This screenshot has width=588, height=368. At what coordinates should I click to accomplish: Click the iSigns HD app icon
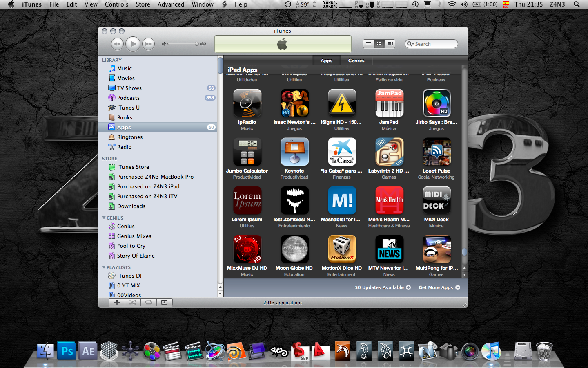[342, 103]
